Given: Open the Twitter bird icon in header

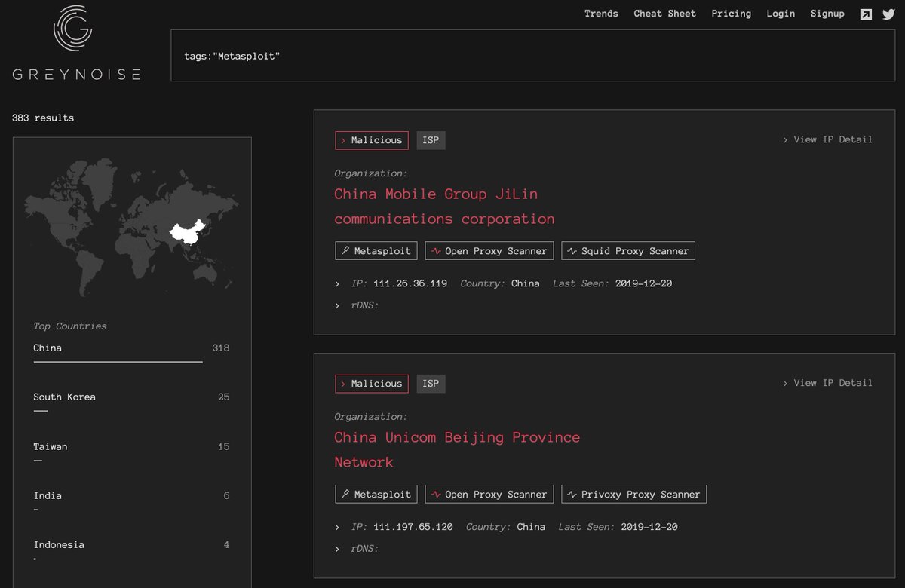Looking at the screenshot, I should click(x=888, y=14).
